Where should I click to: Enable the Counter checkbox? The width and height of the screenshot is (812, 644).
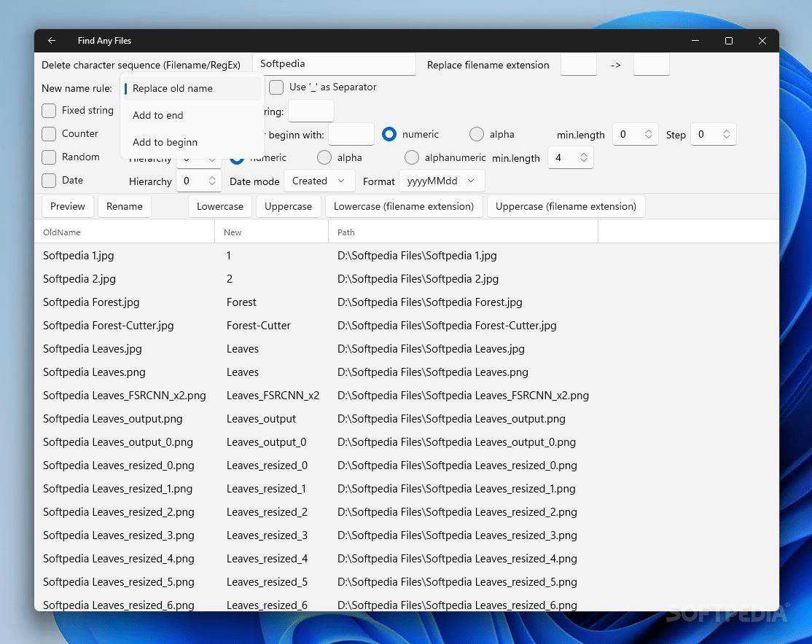coord(49,133)
